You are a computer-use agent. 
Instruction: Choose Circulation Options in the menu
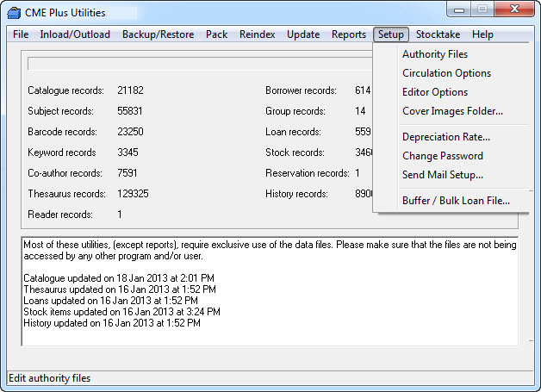pos(446,73)
